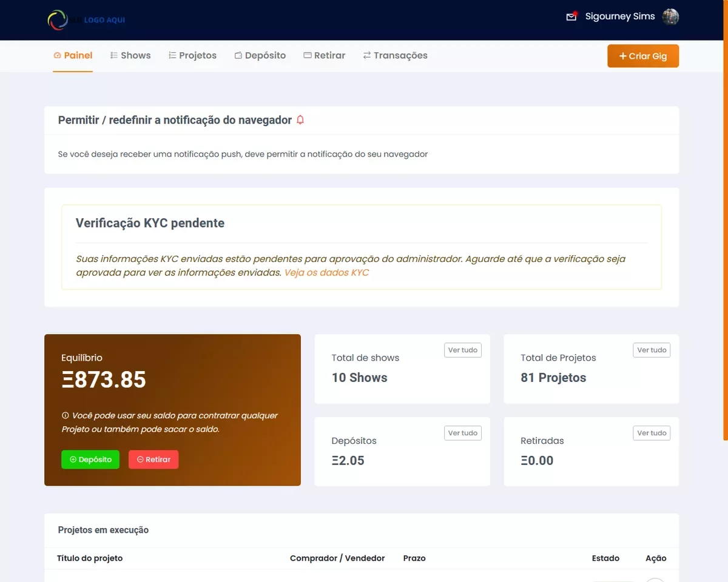Viewport: 728px width, 582px height.
Task: Open the Depósito navigation tab
Action: click(260, 56)
